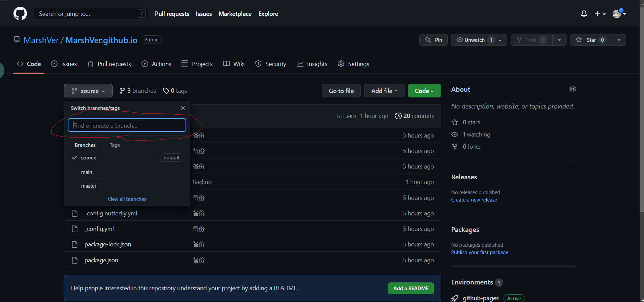This screenshot has width=644, height=302.
Task: Open the user avatar menu
Action: click(x=619, y=14)
